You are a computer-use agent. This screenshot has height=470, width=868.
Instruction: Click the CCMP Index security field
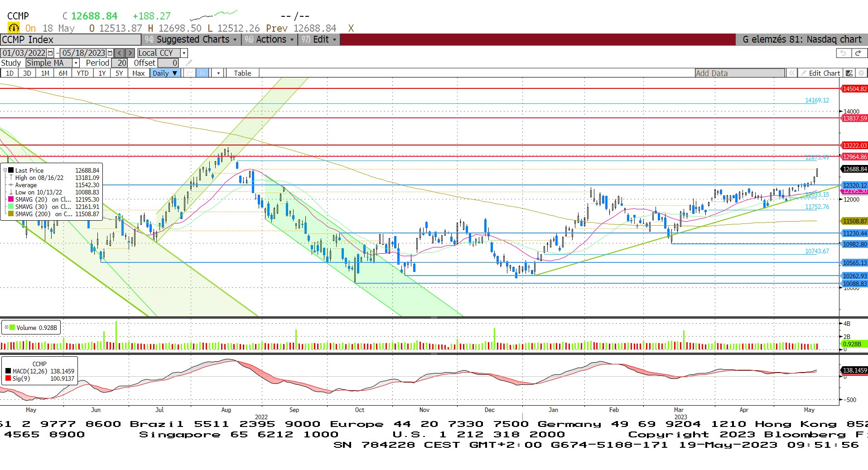point(71,39)
